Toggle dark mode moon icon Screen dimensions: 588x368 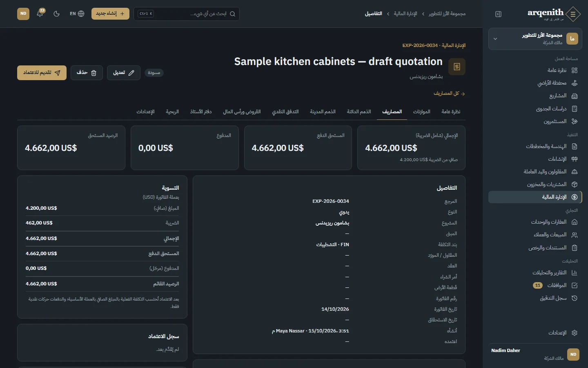[57, 13]
